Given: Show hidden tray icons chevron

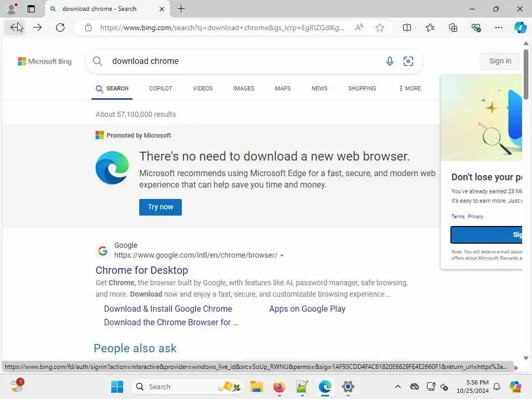Looking at the screenshot, I should click(x=398, y=387).
